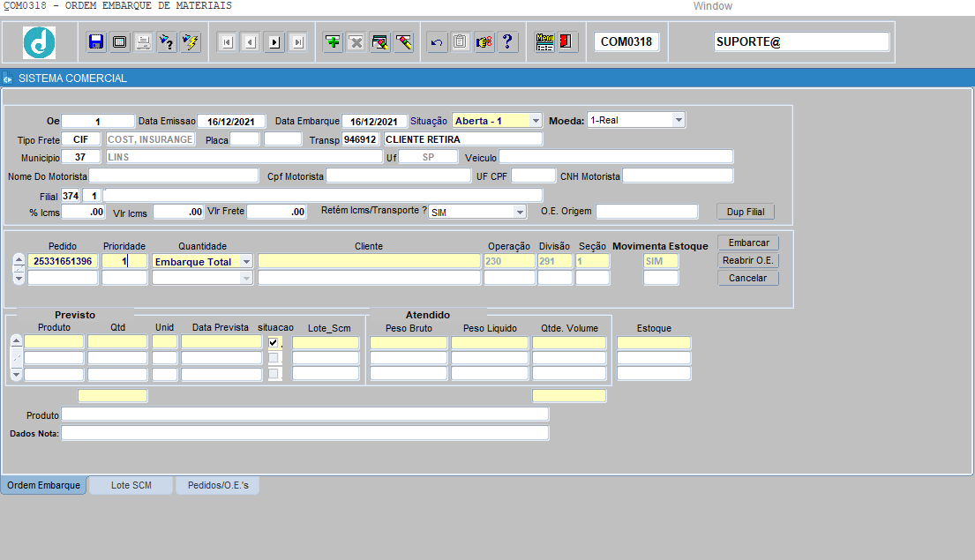Viewport: 975px width, 560px height.
Task: Click the O.E. Origem field
Action: (x=648, y=212)
